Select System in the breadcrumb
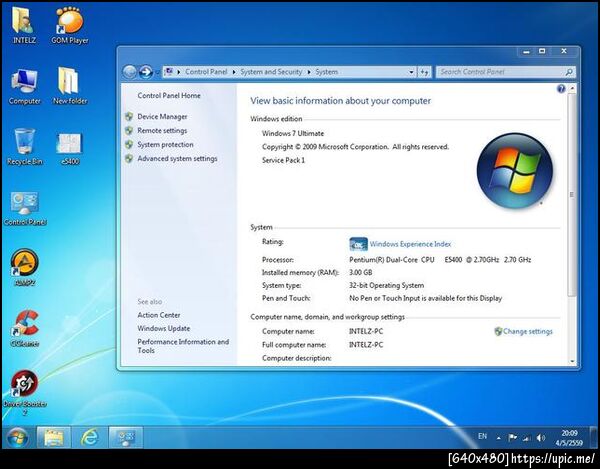 coord(326,72)
